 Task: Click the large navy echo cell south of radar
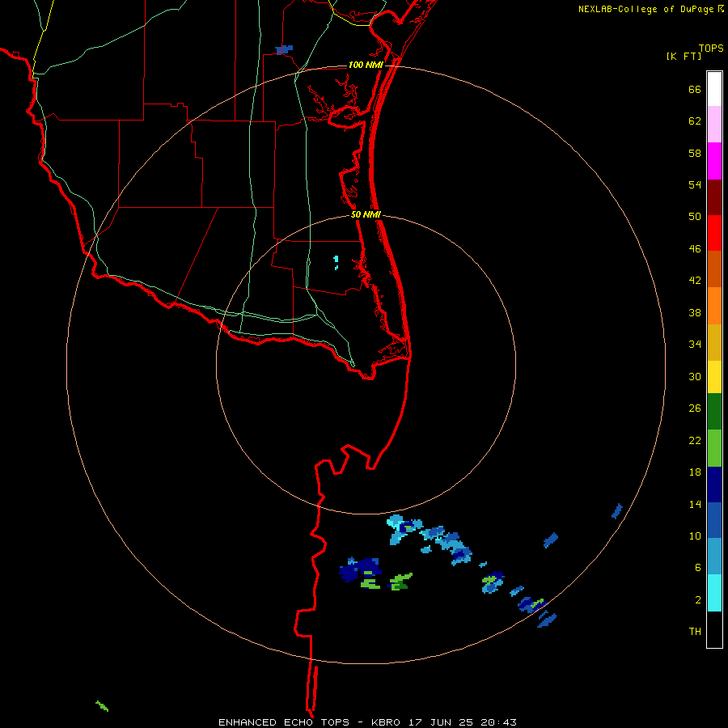(x=360, y=569)
